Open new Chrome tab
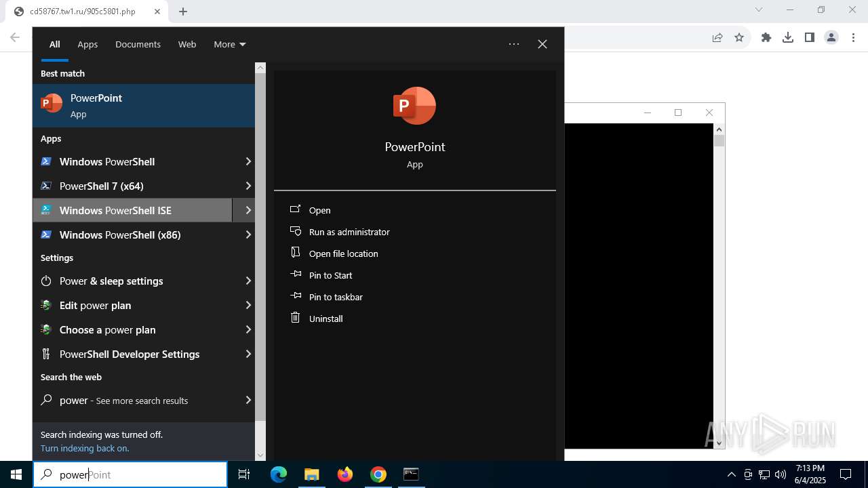This screenshot has height=488, width=868. point(183,12)
